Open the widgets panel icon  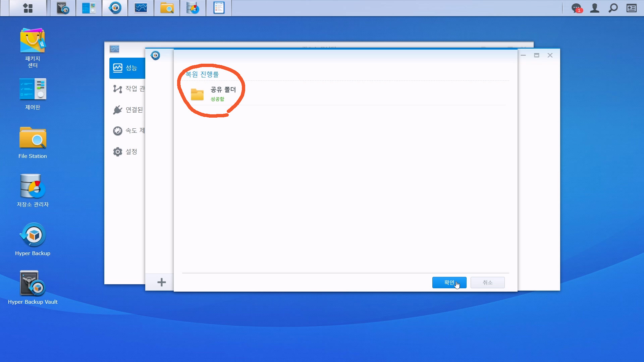pos(632,8)
